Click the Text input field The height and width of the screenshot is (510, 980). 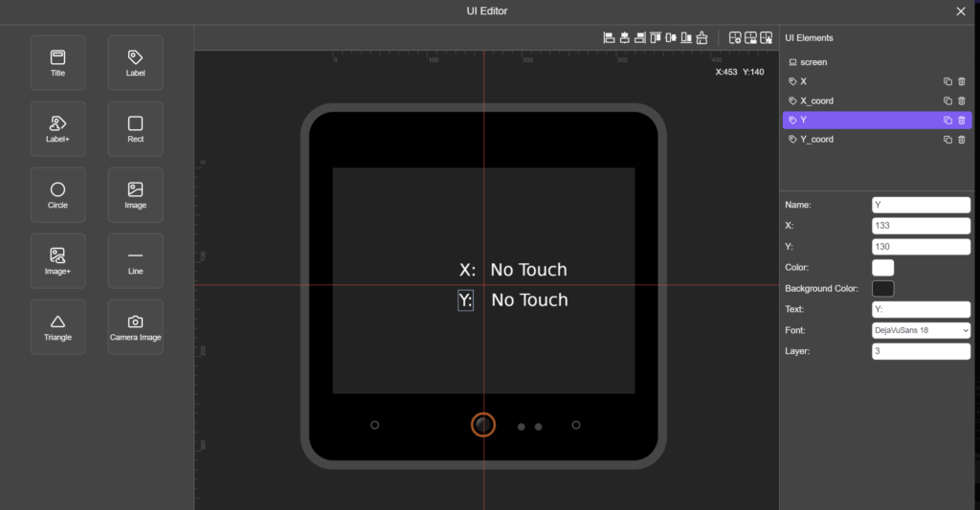[921, 309]
